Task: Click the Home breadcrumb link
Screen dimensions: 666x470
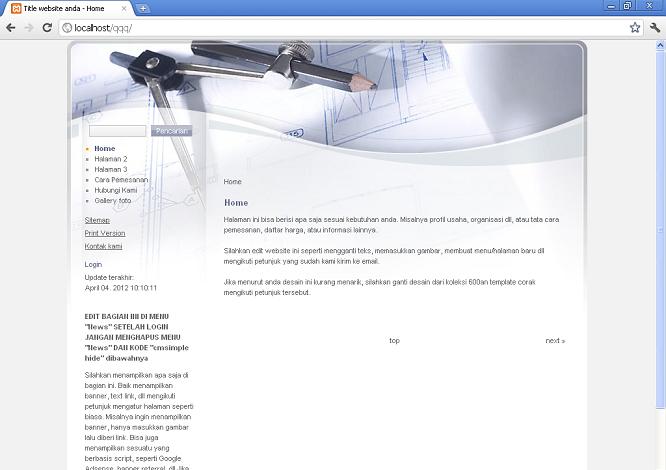Action: [232, 182]
